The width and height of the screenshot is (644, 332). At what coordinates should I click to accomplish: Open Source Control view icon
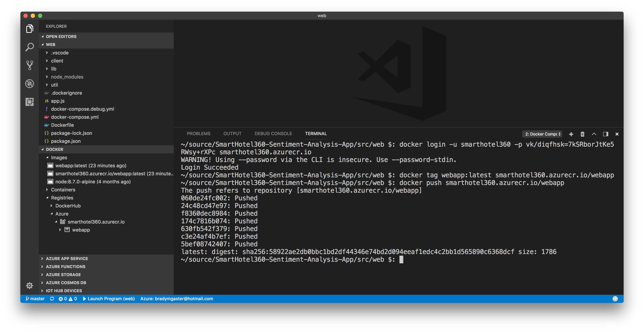click(30, 65)
